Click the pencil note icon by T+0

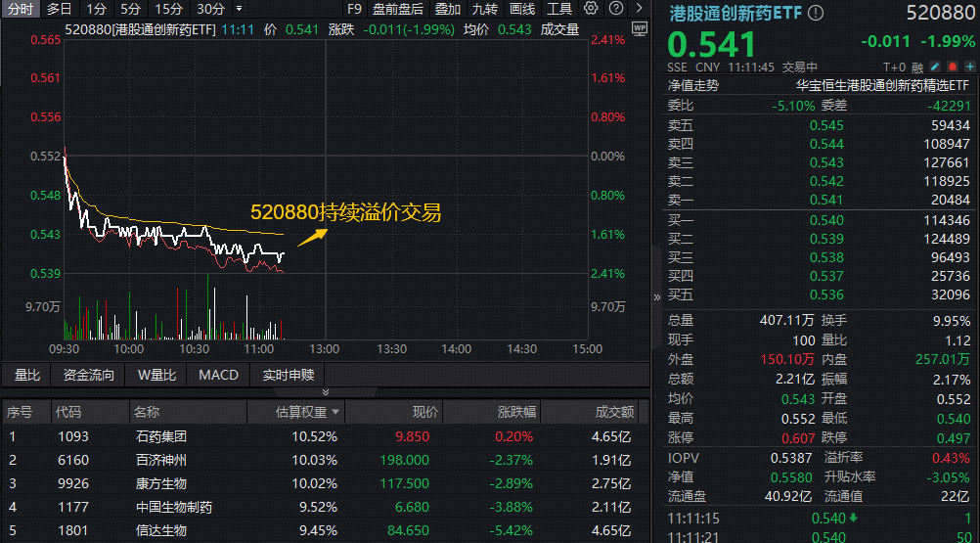point(935,68)
